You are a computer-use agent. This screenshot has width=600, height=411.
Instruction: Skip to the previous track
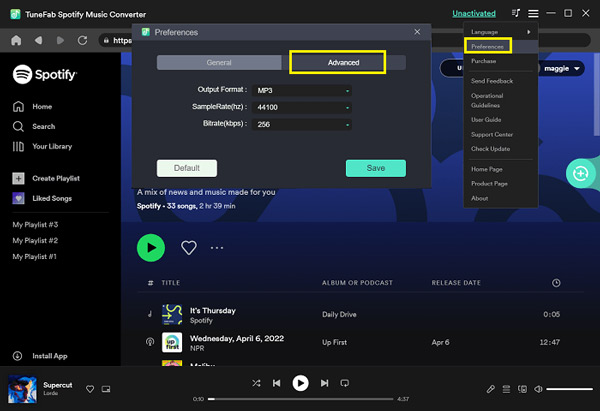pos(277,383)
